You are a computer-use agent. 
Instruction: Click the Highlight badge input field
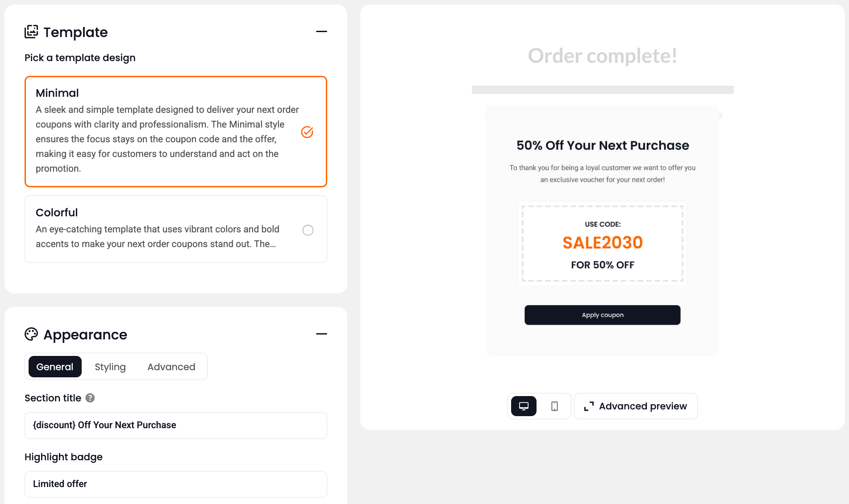[176, 484]
